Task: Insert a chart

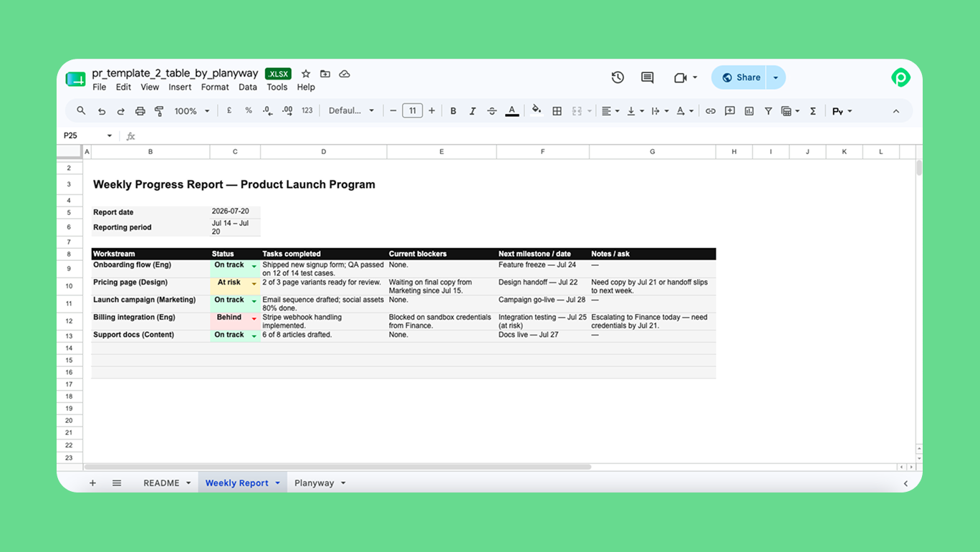Action: click(x=749, y=111)
